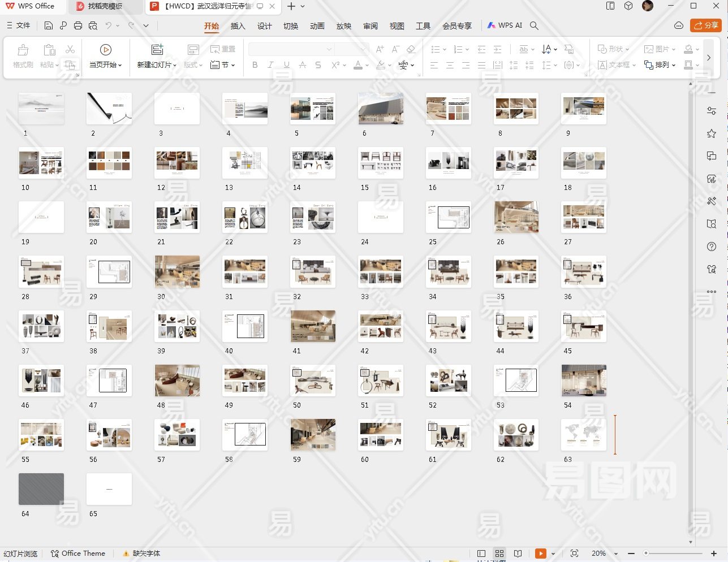Click the Print icon in quick access toolbar
The width and height of the screenshot is (728, 562).
[x=78, y=25]
